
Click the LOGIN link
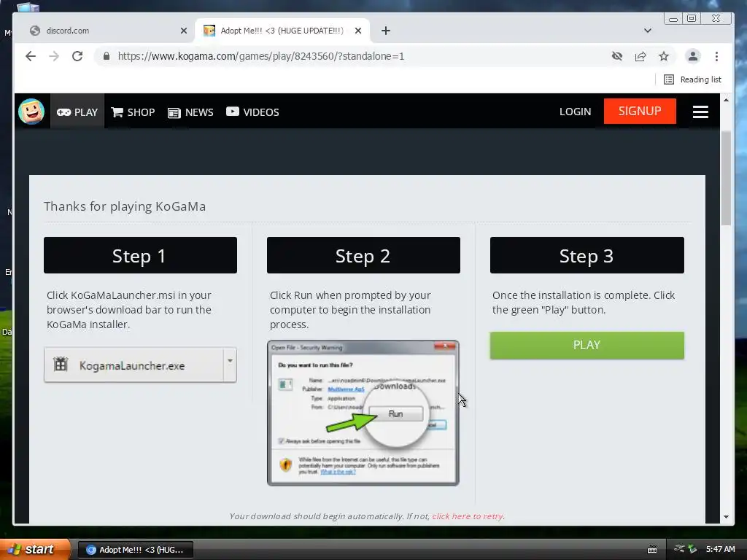click(575, 112)
